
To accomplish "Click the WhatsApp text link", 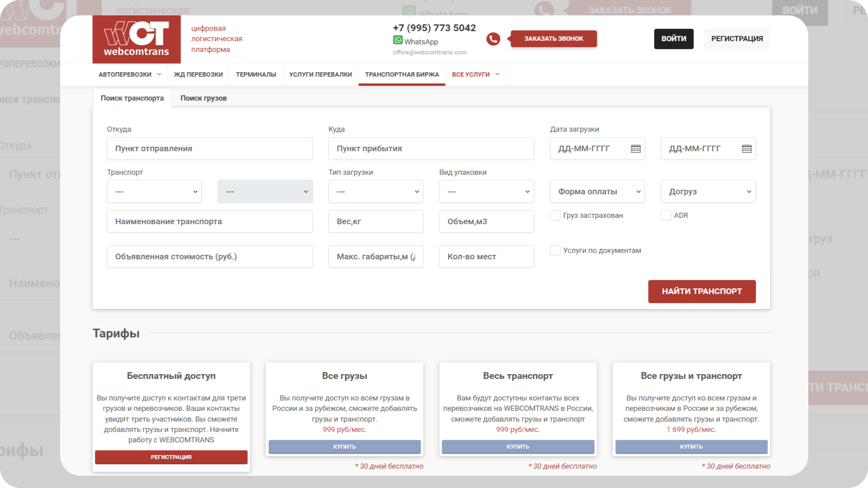I will tap(421, 42).
